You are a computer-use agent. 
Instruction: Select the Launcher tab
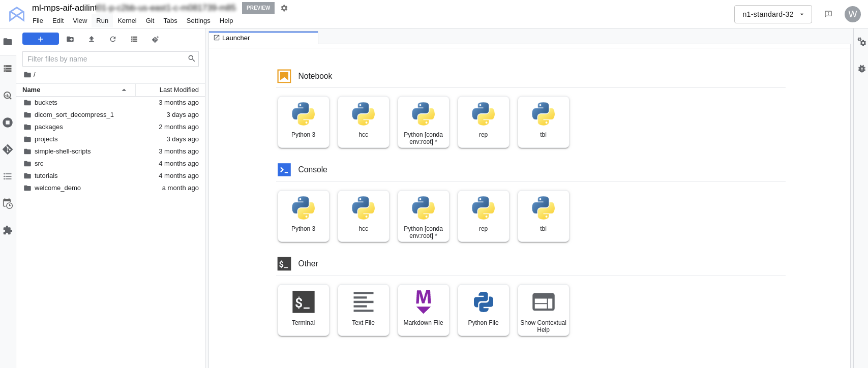click(x=236, y=38)
